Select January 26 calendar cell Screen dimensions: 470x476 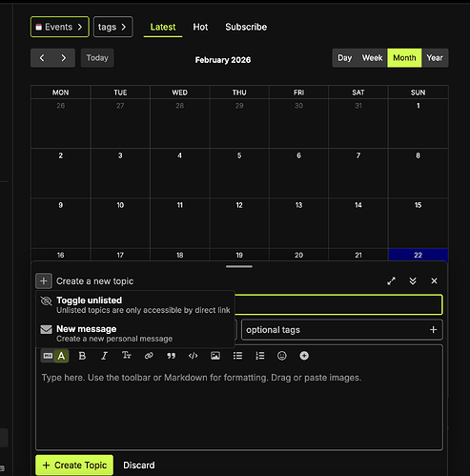[61, 123]
